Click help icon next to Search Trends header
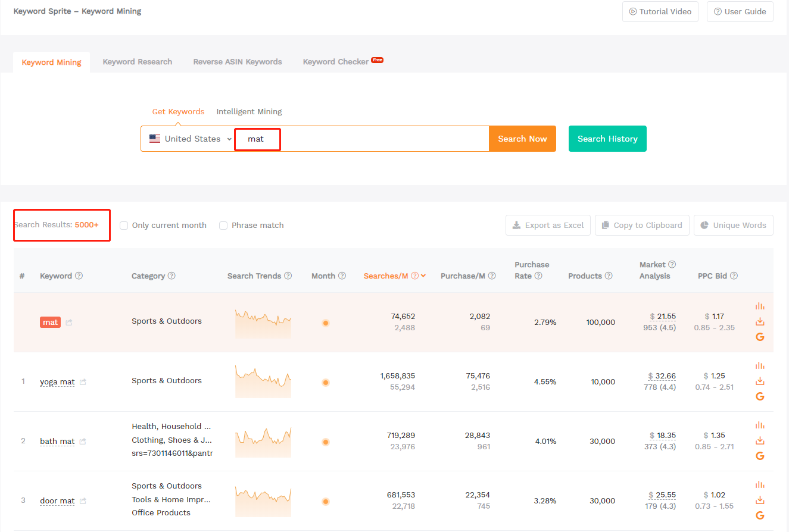 click(x=288, y=276)
